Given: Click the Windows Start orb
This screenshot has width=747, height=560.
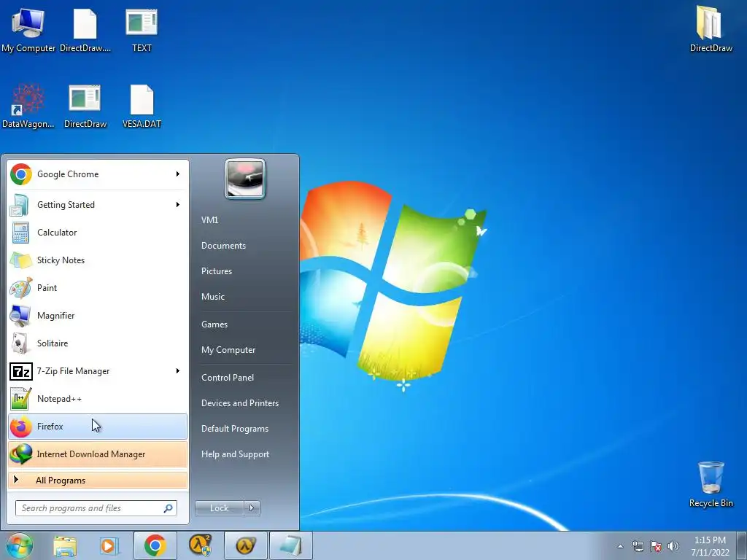Looking at the screenshot, I should click(20, 545).
